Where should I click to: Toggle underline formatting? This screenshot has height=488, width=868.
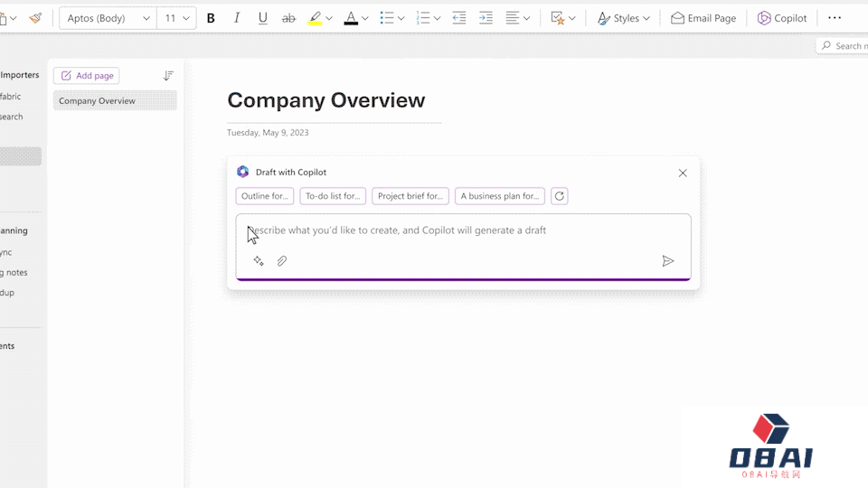tap(263, 18)
